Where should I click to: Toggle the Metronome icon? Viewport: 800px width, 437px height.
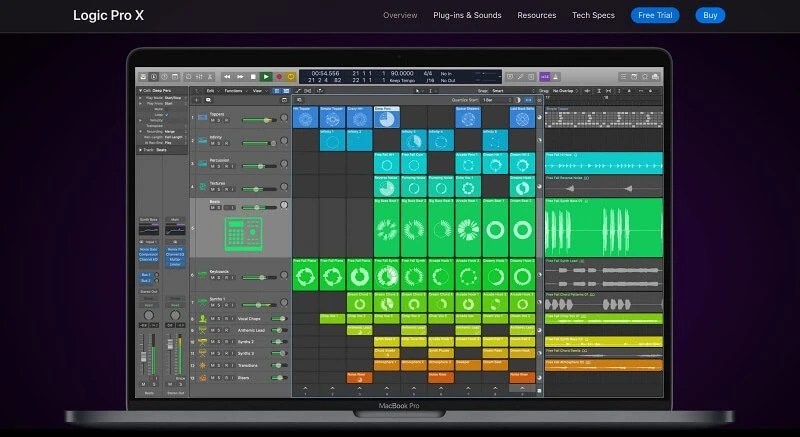556,76
